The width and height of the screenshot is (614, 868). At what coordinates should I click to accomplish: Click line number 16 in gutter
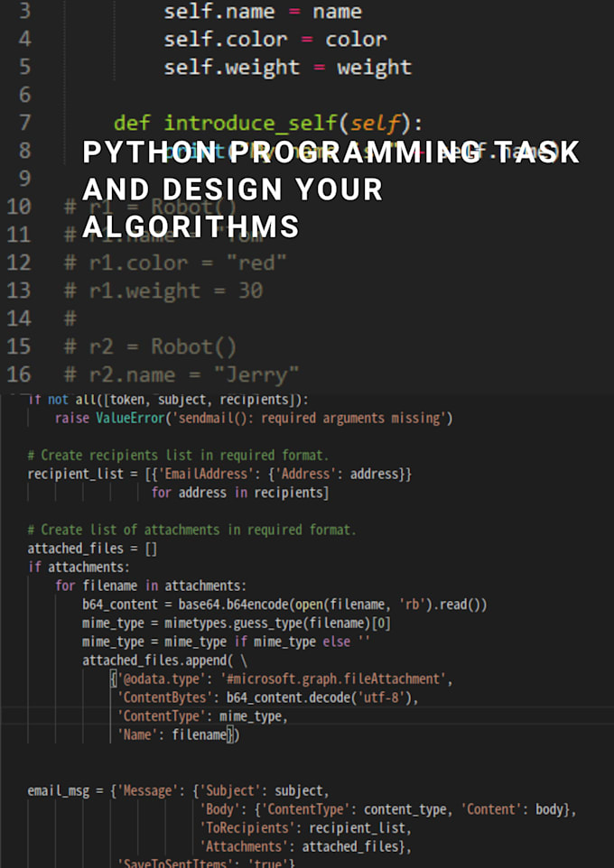19,374
